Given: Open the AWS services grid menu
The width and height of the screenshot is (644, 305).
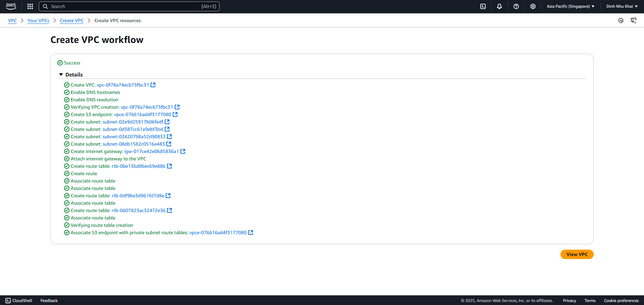Looking at the screenshot, I should (30, 6).
